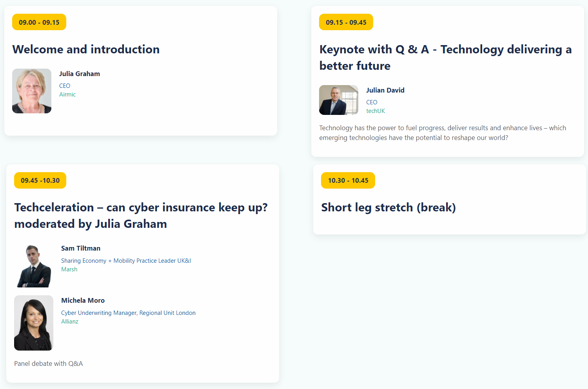Select the 09.45 - 10.30 time badge

click(x=40, y=180)
